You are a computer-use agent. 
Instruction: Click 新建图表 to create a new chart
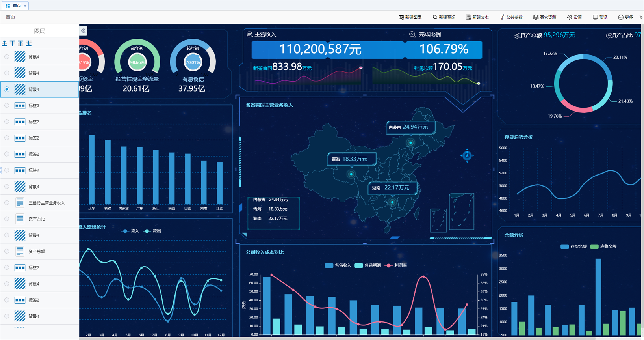point(410,17)
